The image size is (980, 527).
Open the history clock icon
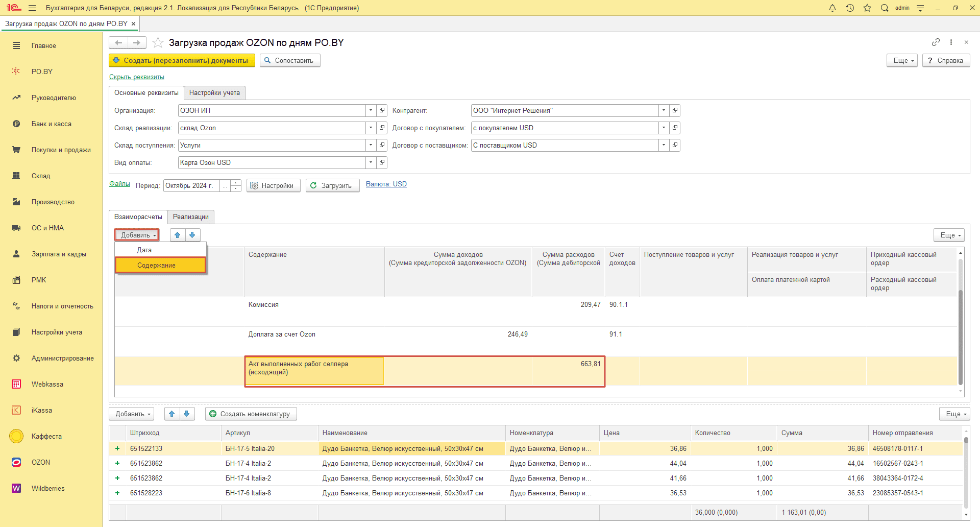click(x=850, y=8)
